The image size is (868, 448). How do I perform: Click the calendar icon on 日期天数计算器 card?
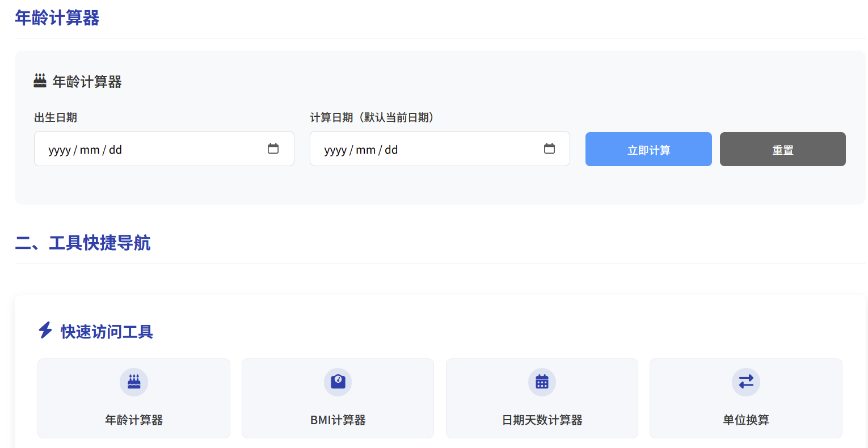point(542,382)
